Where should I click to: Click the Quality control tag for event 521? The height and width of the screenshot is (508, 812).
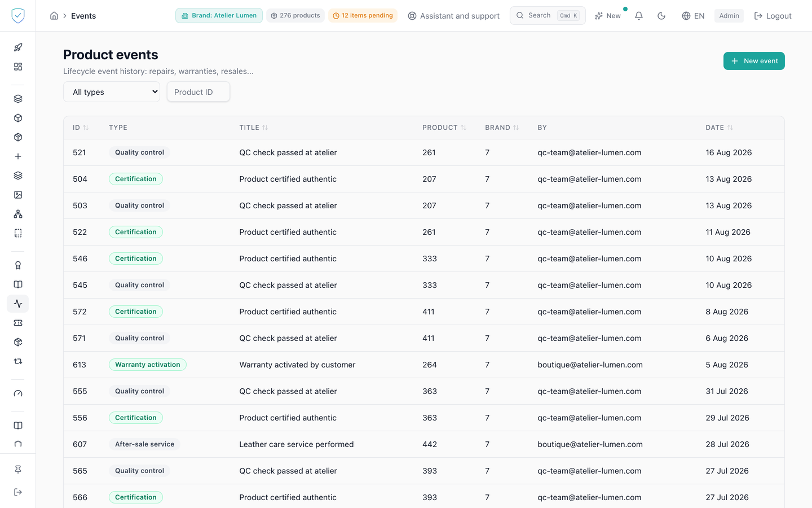click(x=139, y=152)
